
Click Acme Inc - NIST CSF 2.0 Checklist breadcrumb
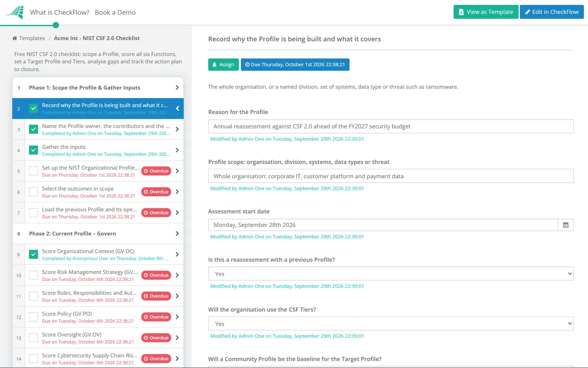click(x=97, y=38)
